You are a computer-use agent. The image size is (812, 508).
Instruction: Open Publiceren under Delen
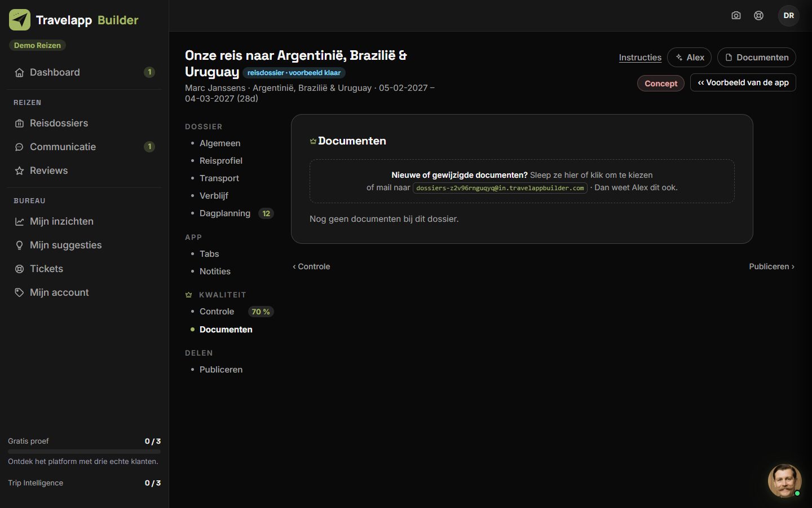(221, 370)
